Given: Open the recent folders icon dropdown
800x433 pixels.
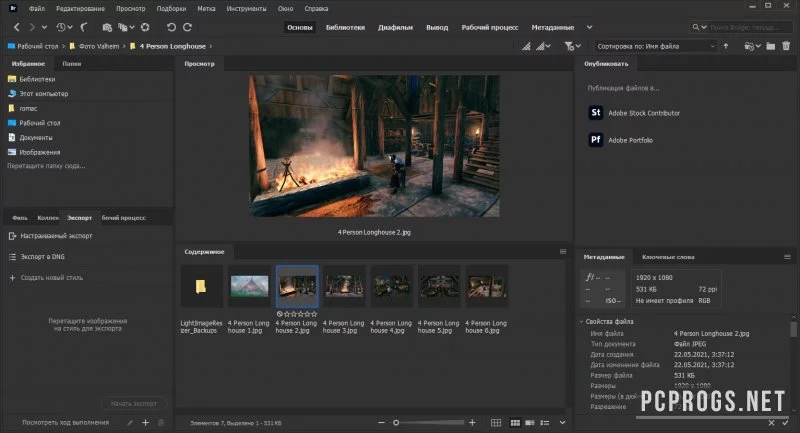Looking at the screenshot, I should pos(753,46).
